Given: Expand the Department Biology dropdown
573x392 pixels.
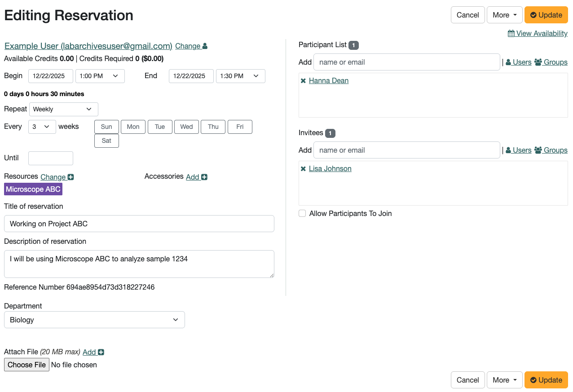Looking at the screenshot, I should point(94,320).
